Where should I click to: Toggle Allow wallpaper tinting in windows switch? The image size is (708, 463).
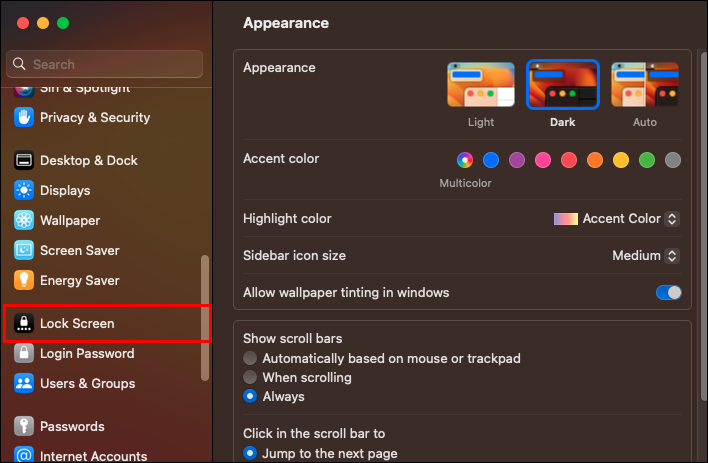click(x=668, y=293)
